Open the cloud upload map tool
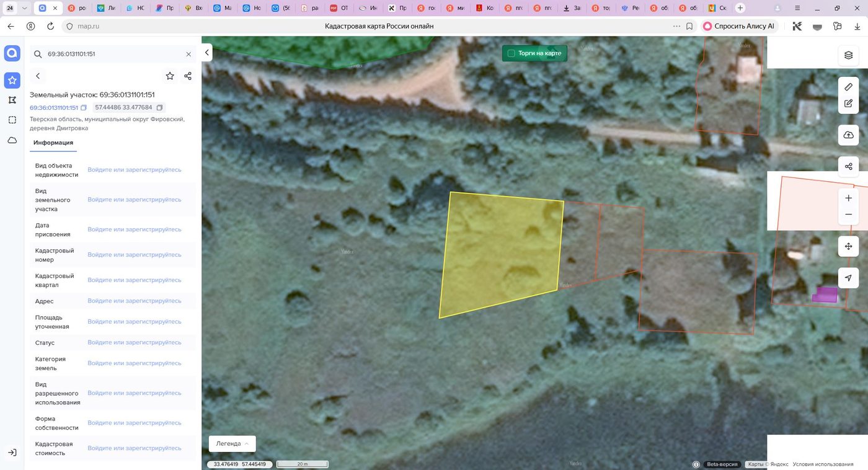868x470 pixels. 848,135
